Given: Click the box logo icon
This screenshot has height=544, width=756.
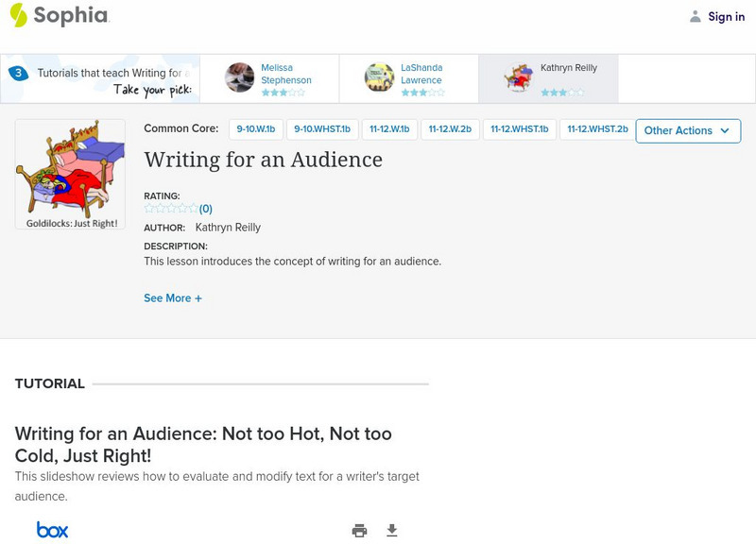Looking at the screenshot, I should 52,531.
